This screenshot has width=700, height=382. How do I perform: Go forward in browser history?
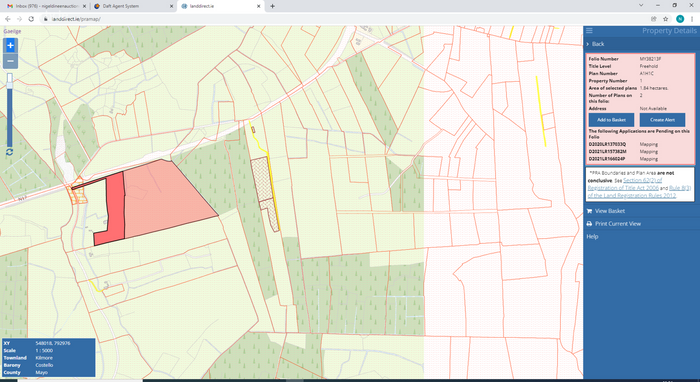click(19, 19)
